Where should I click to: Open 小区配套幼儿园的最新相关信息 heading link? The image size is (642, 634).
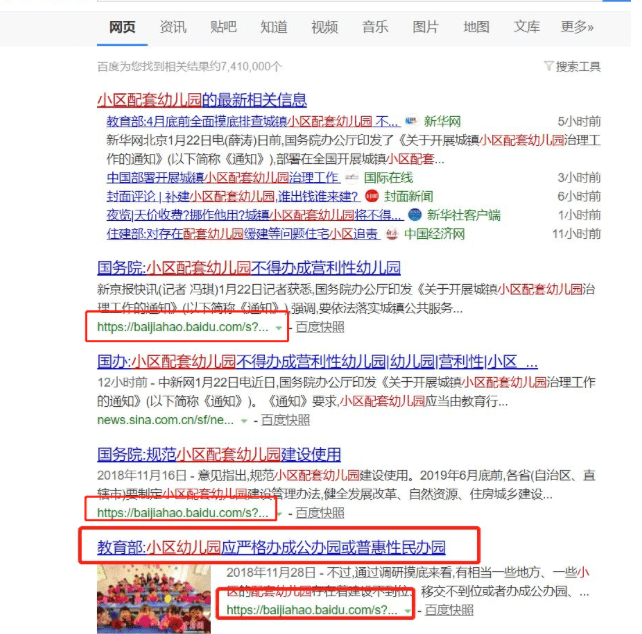pyautogui.click(x=202, y=100)
